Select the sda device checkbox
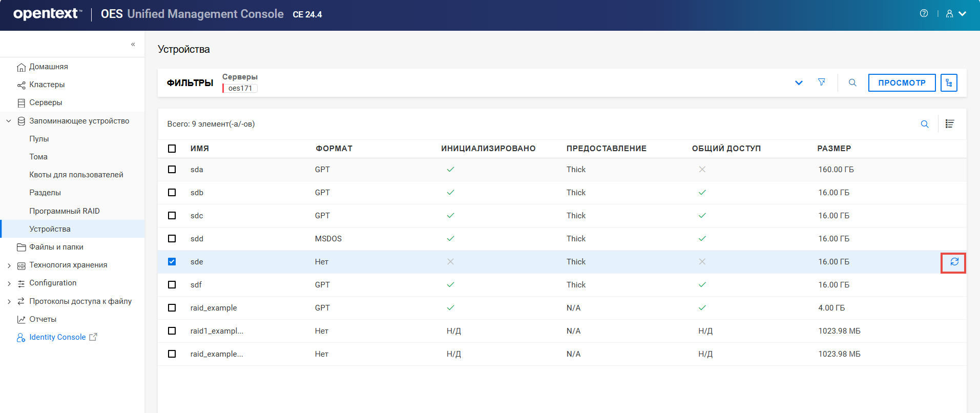This screenshot has width=980, height=413. click(x=172, y=170)
